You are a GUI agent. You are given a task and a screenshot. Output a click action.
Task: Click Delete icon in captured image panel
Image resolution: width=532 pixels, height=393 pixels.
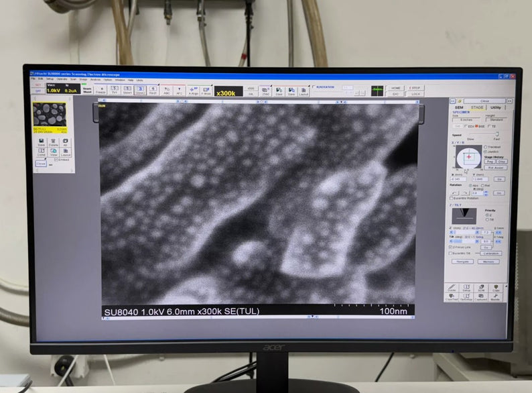(x=54, y=142)
